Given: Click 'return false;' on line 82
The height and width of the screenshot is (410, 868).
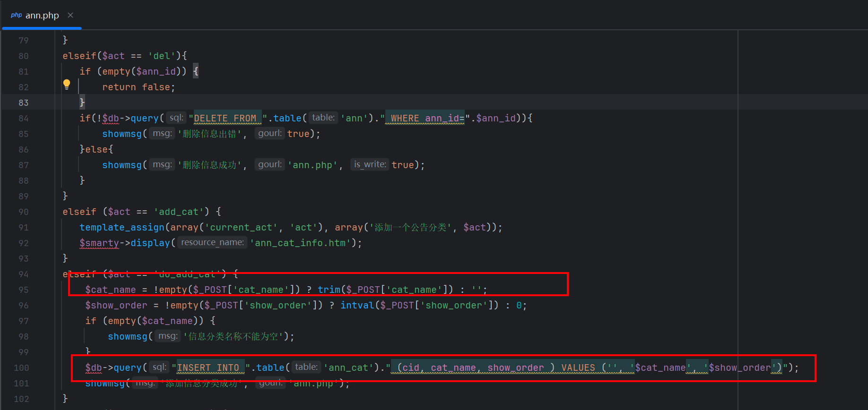Looking at the screenshot, I should click(139, 87).
